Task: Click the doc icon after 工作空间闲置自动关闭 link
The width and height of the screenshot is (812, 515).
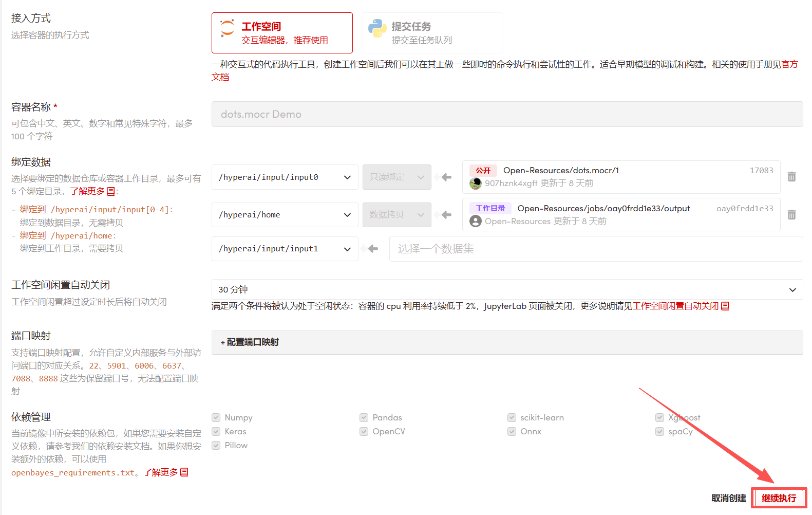Action: click(x=725, y=306)
